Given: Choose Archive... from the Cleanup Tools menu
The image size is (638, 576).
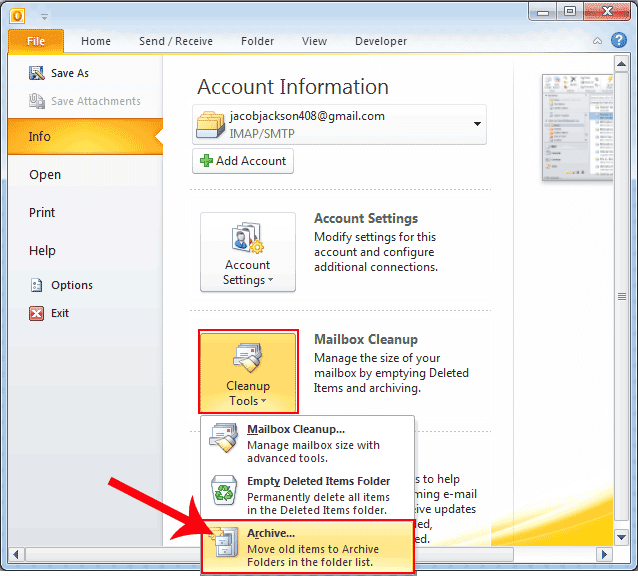Looking at the screenshot, I should (308, 547).
